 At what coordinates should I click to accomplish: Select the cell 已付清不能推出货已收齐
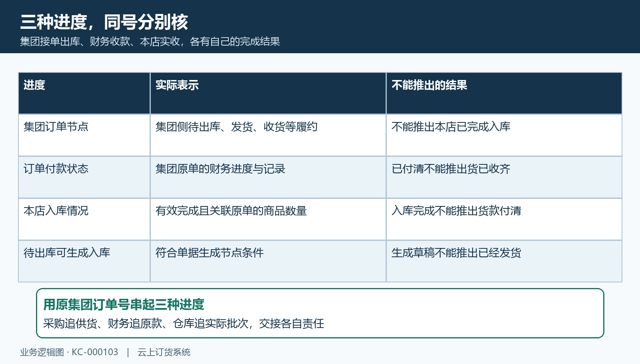pyautogui.click(x=504, y=177)
